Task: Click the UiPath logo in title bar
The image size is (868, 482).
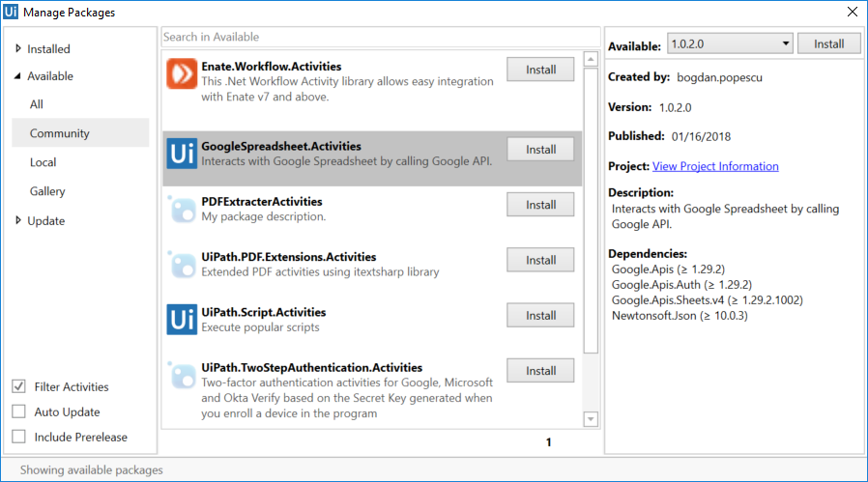Action: tap(11, 12)
